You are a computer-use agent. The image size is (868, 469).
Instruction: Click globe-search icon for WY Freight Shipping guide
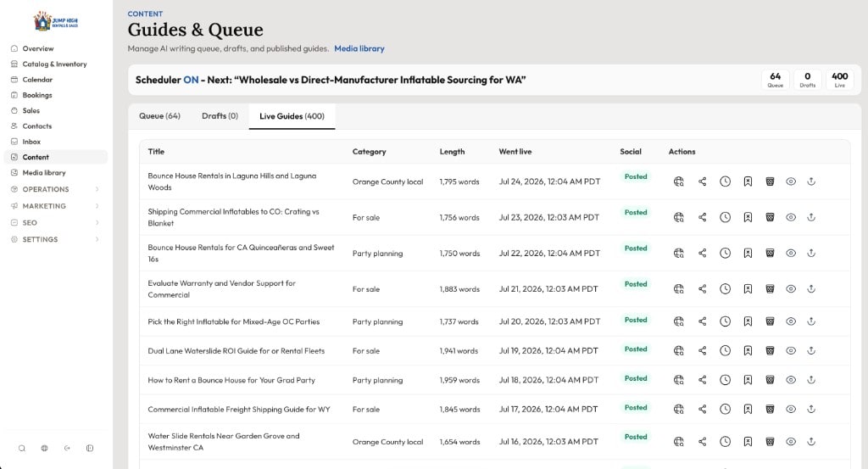pyautogui.click(x=679, y=409)
